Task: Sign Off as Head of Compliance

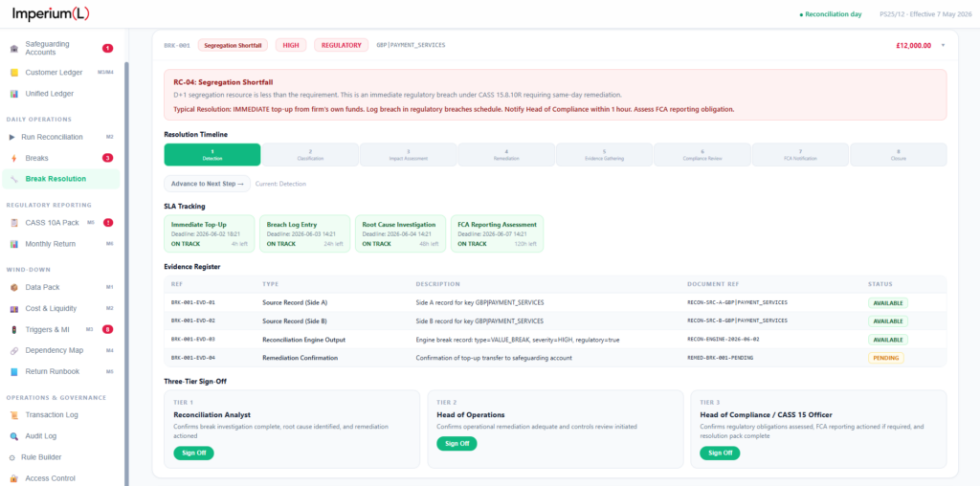Action: [x=720, y=453]
